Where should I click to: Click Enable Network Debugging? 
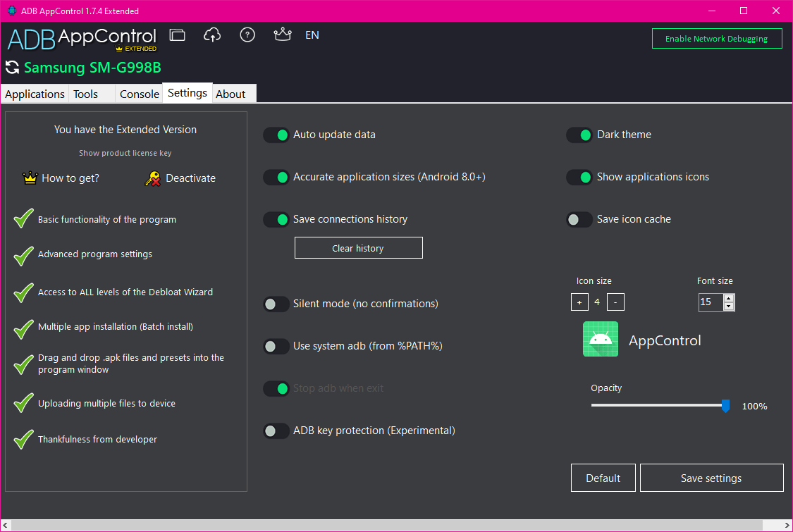[x=717, y=39]
